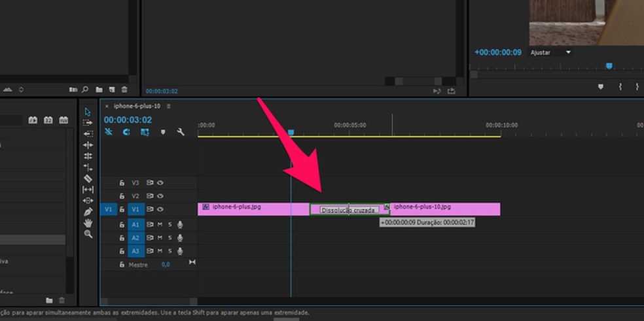Toggle sync lock on track V3
This screenshot has width=644, height=321.
coord(150,182)
